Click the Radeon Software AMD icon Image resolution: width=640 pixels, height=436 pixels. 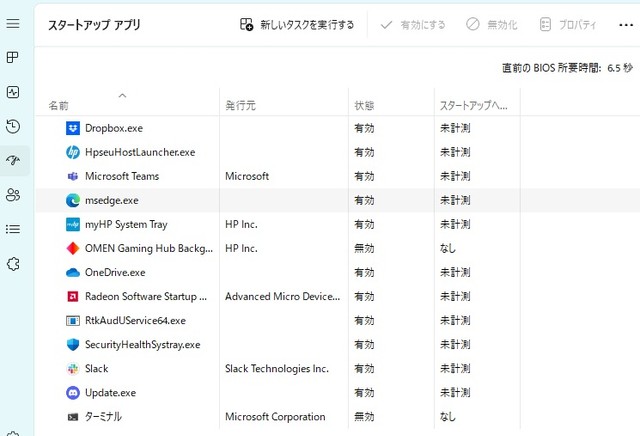pos(73,296)
